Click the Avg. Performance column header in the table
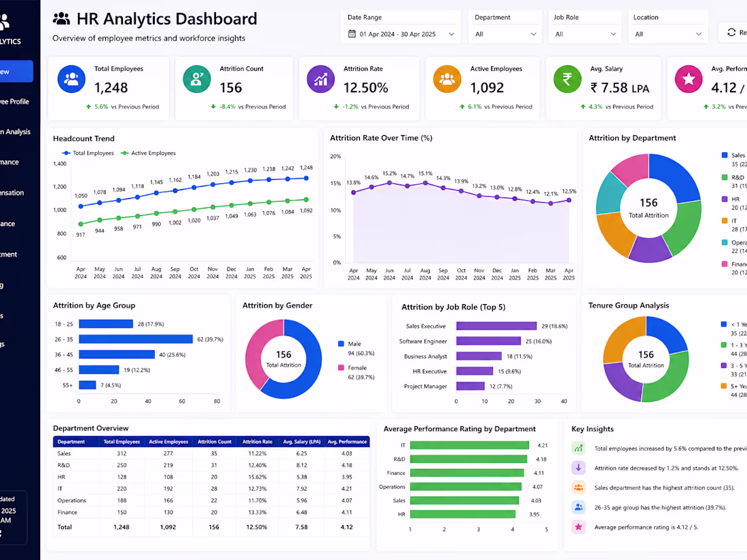Screen dimensions: 747x560 coord(347,442)
